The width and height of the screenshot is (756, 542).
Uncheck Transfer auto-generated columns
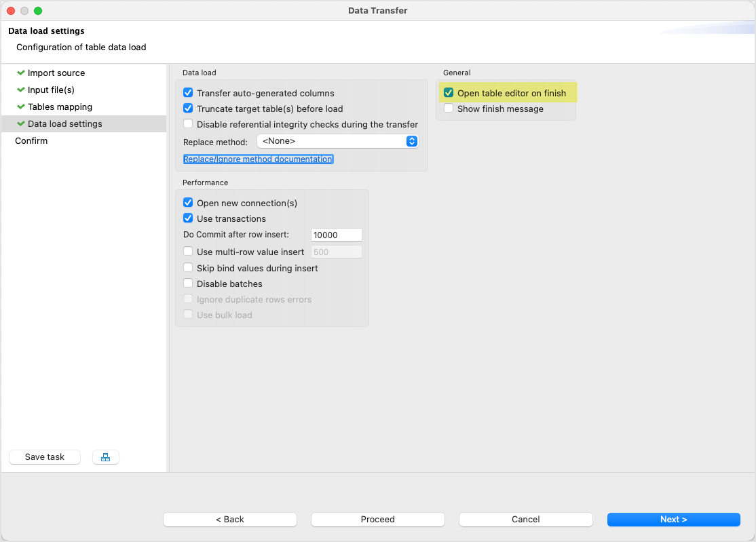(x=188, y=92)
